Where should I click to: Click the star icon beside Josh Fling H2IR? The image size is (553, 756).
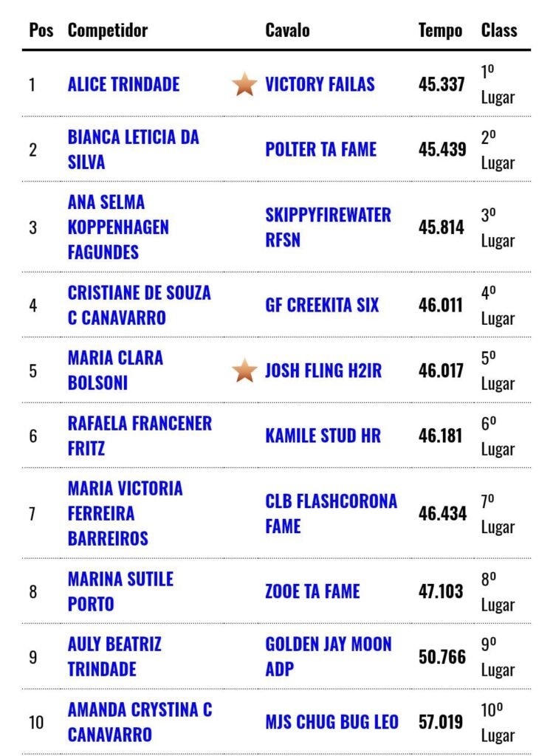click(x=244, y=370)
